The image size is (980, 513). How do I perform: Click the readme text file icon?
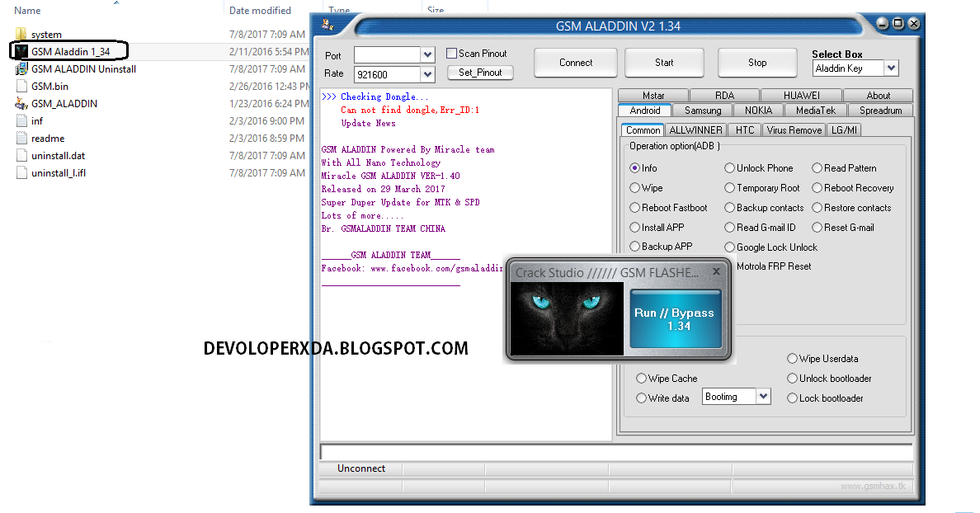pyautogui.click(x=21, y=138)
